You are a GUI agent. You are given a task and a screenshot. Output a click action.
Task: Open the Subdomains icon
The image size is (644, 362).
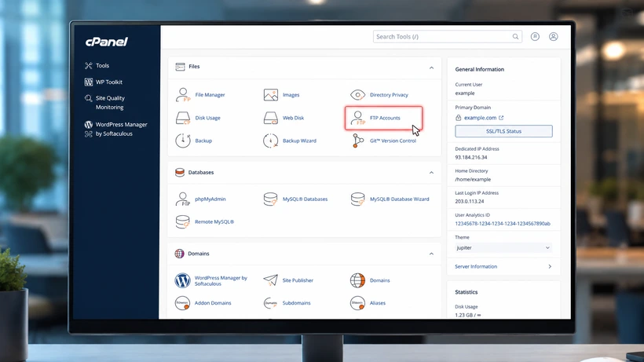click(x=270, y=303)
